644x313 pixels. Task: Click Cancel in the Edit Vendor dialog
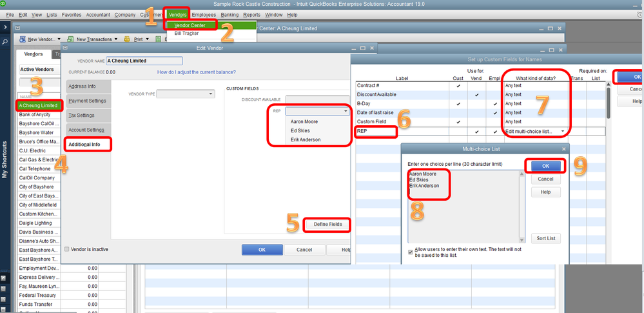304,250
